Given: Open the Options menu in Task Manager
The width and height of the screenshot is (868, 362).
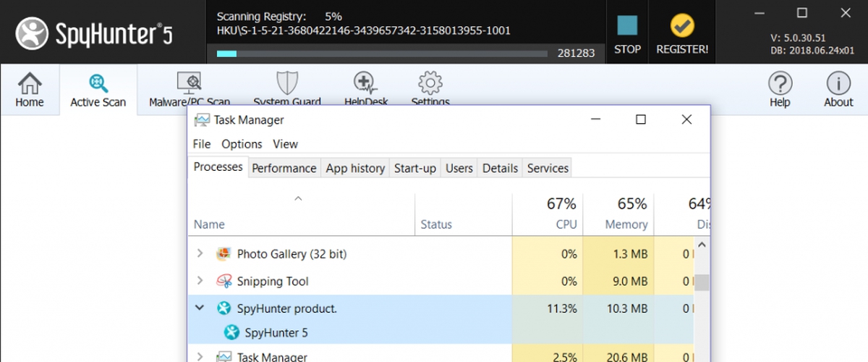Looking at the screenshot, I should 242,144.
